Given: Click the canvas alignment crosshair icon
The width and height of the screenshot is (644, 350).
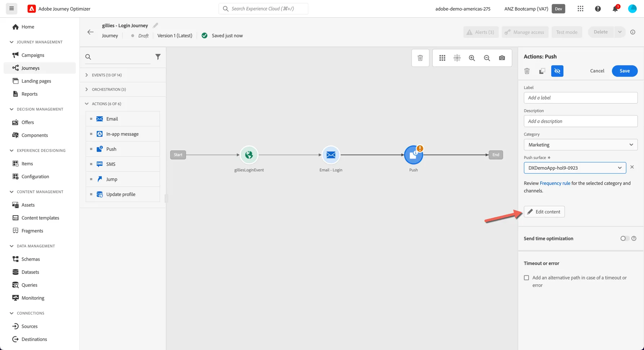Looking at the screenshot, I should click(x=457, y=58).
